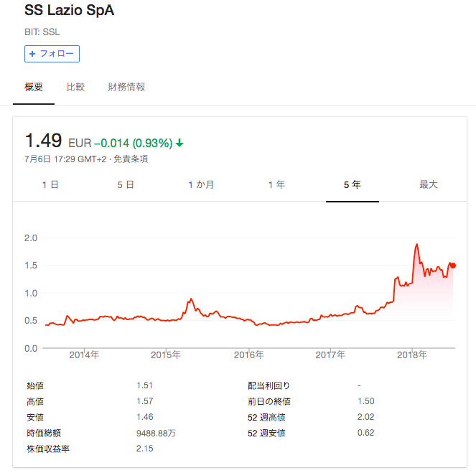Viewport: 476px width, 473px height.
Task: Click the −0.014 (0.93%) change value
Action: pos(134,143)
